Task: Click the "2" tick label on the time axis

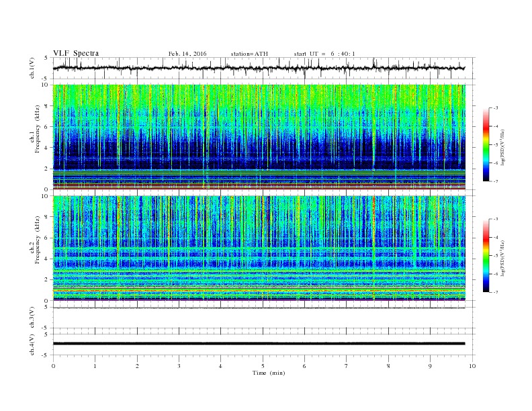Action: pos(137,366)
